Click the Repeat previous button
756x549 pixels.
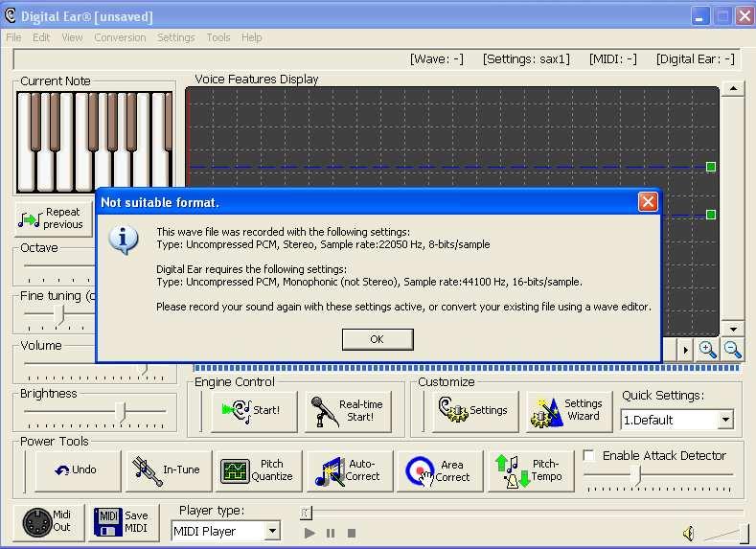click(54, 218)
